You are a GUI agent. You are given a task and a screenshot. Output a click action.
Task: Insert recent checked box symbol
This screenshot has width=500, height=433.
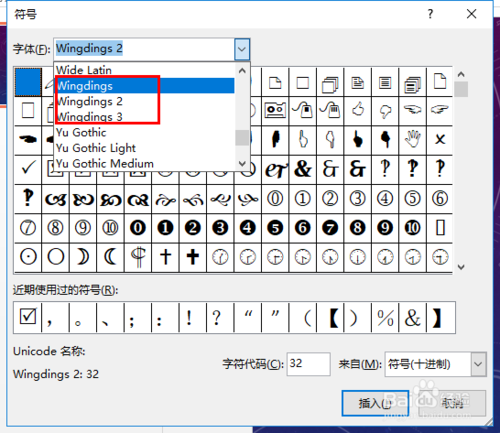pyautogui.click(x=28, y=317)
